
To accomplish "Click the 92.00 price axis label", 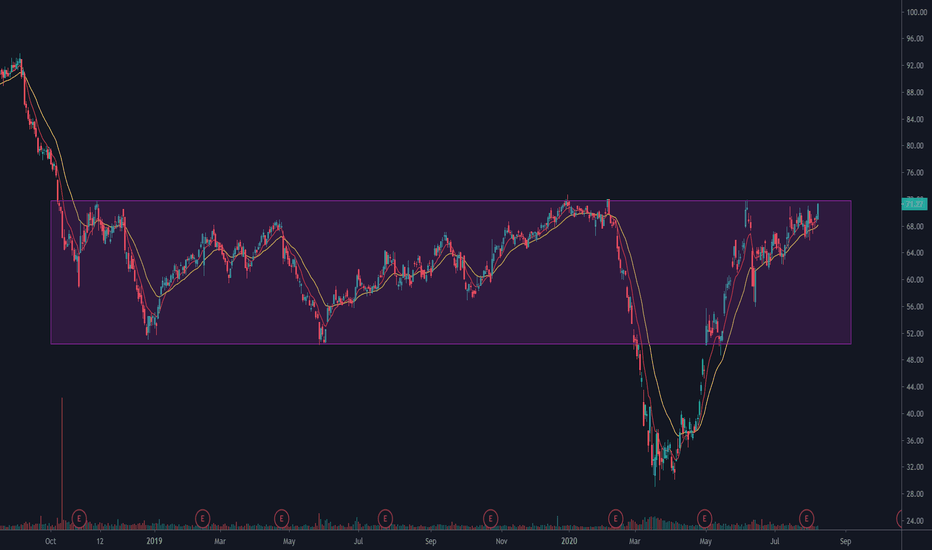I will 915,65.
